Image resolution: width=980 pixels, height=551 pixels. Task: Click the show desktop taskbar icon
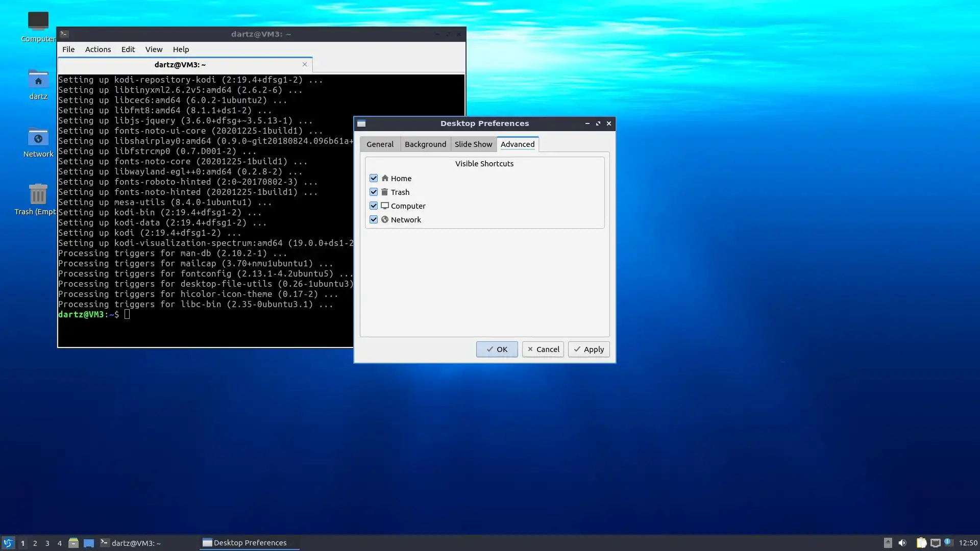(x=89, y=543)
